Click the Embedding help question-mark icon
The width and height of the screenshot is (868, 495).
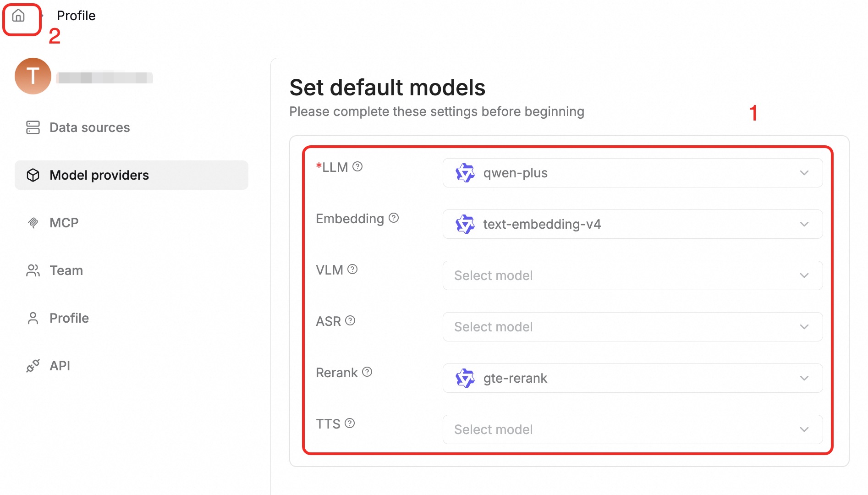394,218
